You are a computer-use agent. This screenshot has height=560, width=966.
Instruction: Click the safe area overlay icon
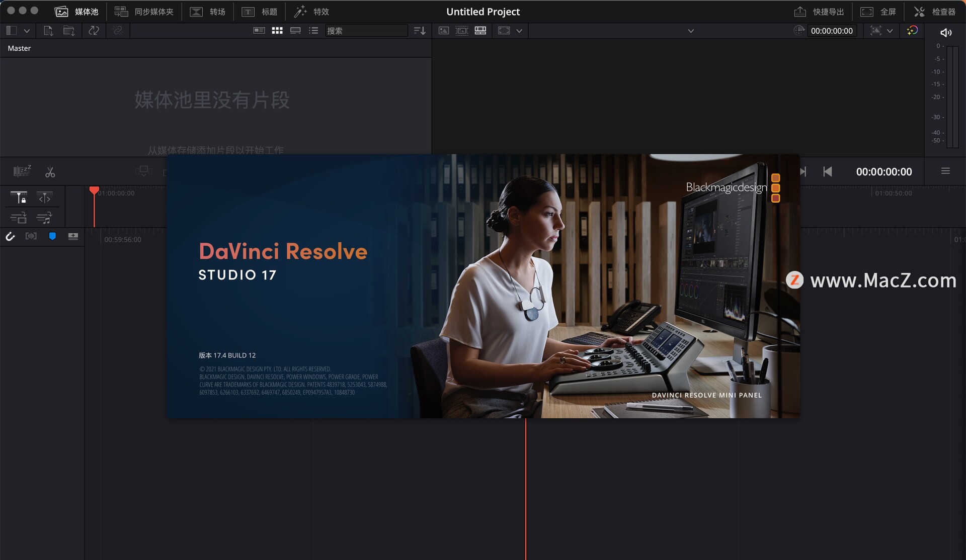pyautogui.click(x=876, y=31)
